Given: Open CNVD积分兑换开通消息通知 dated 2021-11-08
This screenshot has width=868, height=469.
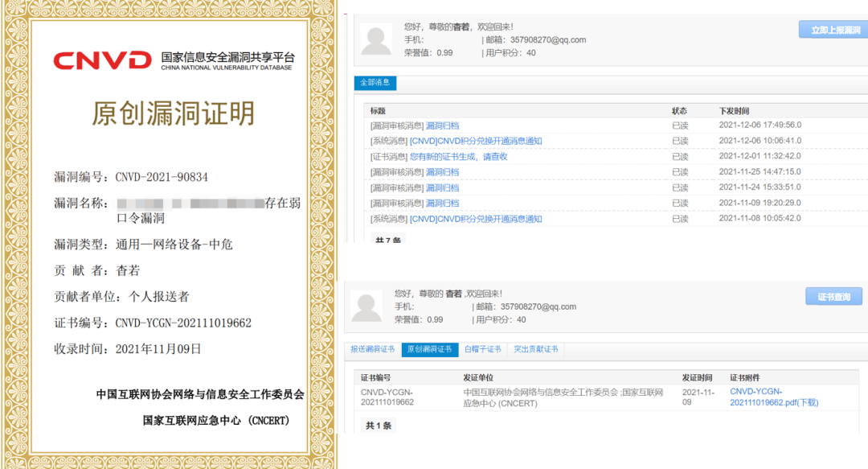Looking at the screenshot, I should [x=476, y=219].
